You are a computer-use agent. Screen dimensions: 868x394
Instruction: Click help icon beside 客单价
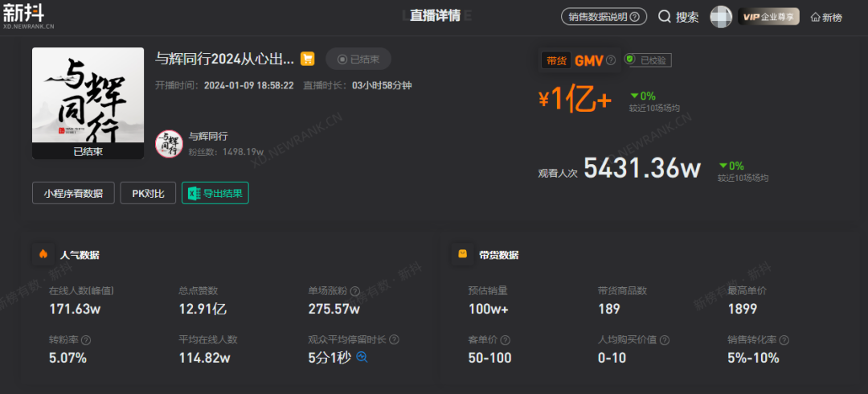[x=506, y=339]
